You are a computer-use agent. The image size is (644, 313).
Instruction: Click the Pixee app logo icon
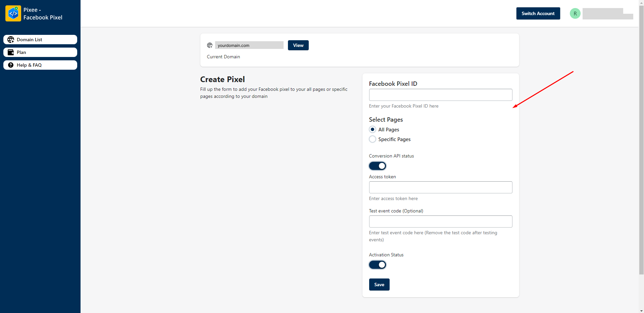tap(13, 13)
